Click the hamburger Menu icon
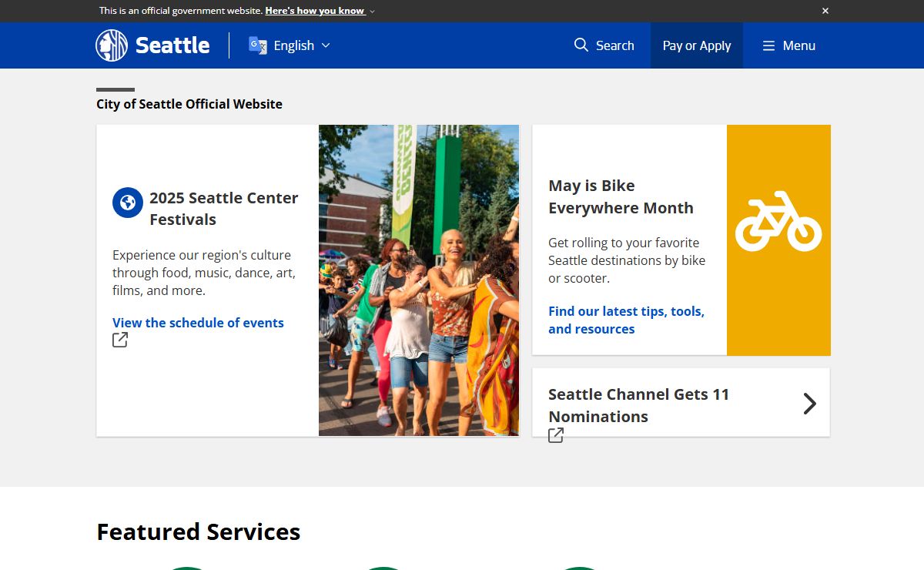Image resolution: width=924 pixels, height=570 pixels. pos(768,45)
